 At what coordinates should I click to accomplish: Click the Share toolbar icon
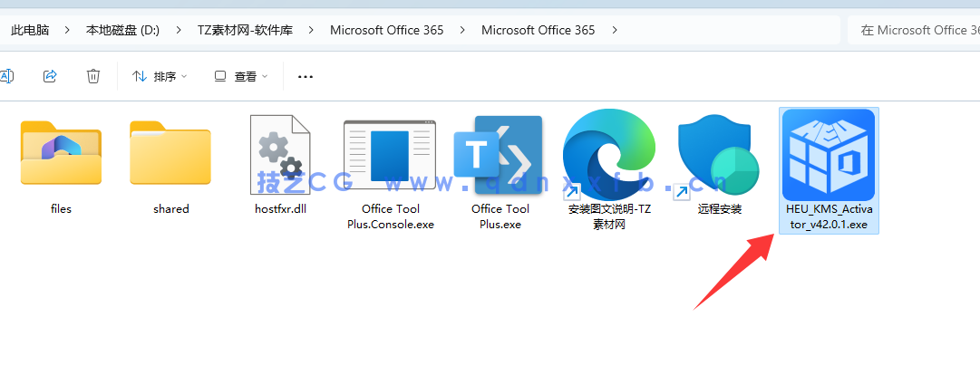click(x=50, y=76)
